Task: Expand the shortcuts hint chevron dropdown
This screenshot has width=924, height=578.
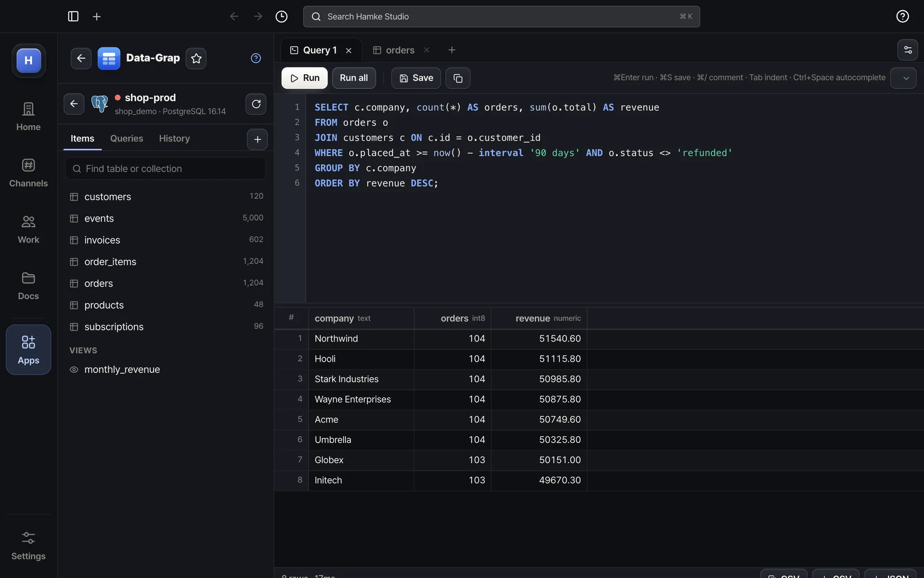Action: pyautogui.click(x=903, y=78)
